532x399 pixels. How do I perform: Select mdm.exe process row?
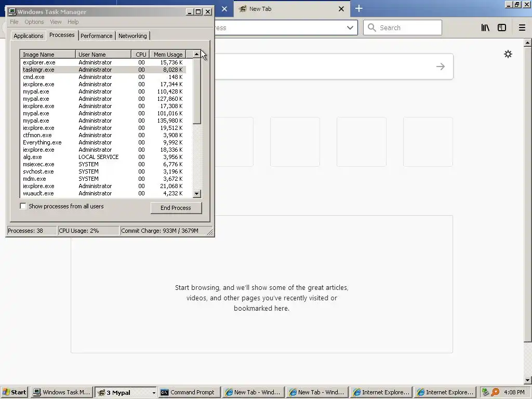click(x=103, y=179)
